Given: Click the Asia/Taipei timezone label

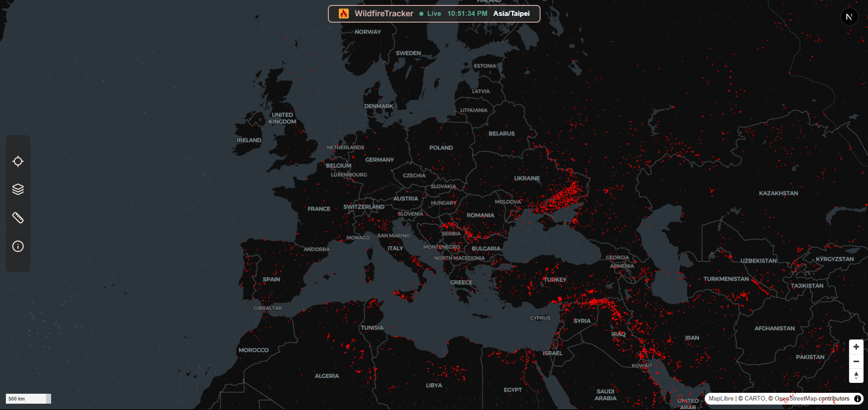Looking at the screenshot, I should (x=512, y=14).
